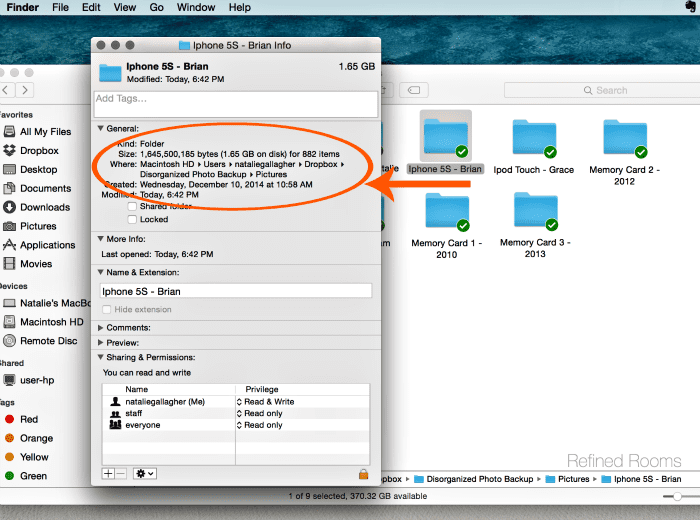This screenshot has width=700, height=520.
Task: Expand the Preview section
Action: click(x=100, y=343)
